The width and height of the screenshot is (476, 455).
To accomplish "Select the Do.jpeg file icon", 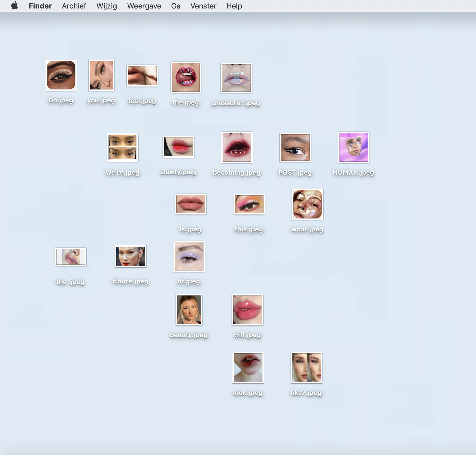I will [x=61, y=75].
